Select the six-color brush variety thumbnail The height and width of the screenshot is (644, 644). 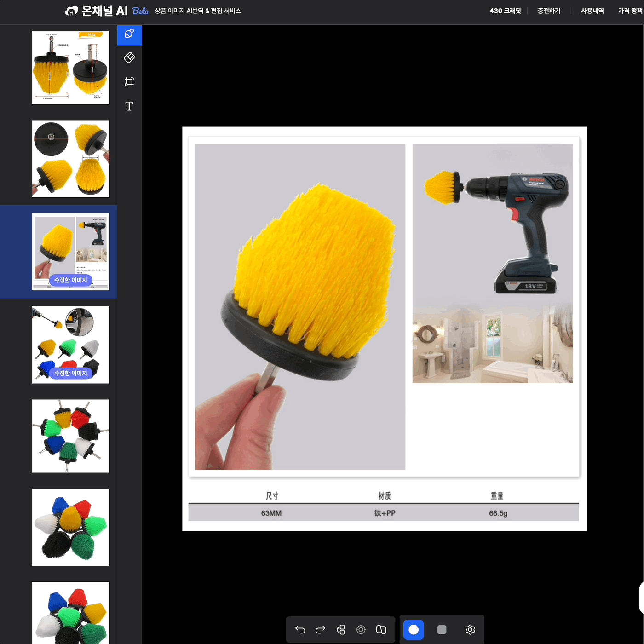[x=71, y=345]
